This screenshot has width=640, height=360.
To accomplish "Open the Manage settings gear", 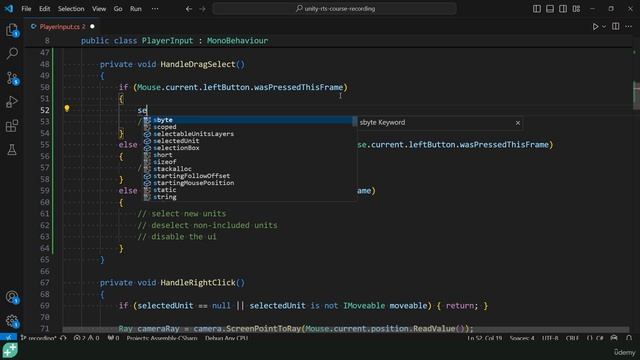I will (12, 321).
